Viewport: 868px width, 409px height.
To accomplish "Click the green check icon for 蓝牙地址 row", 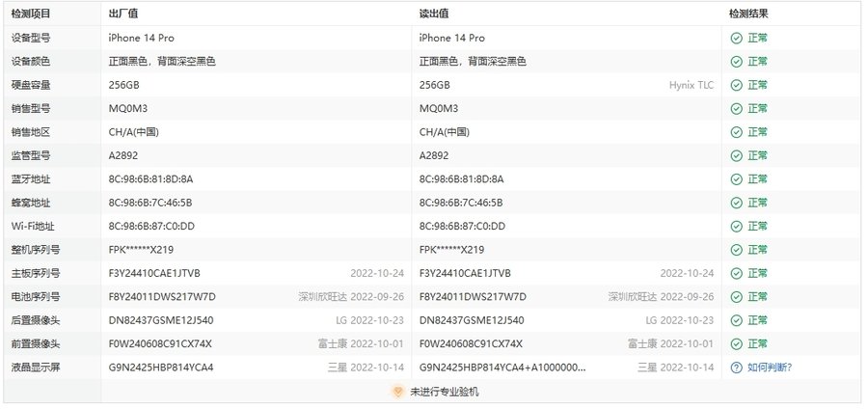I will (x=736, y=179).
